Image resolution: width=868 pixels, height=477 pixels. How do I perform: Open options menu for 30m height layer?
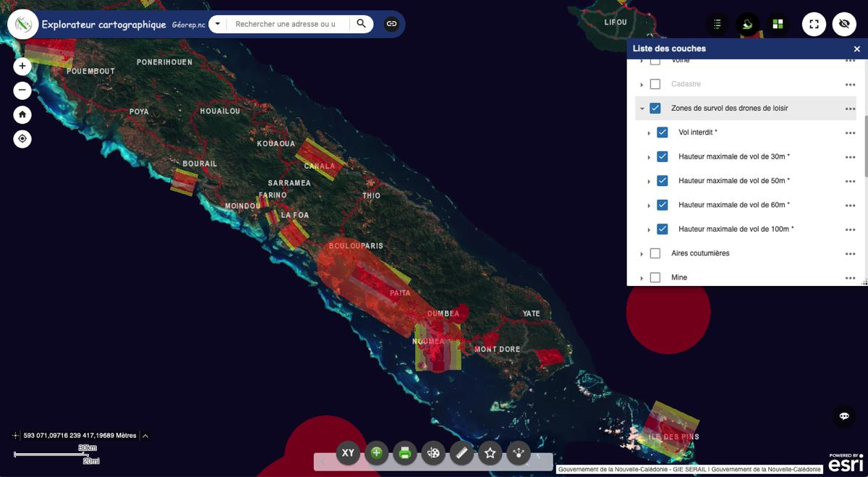pos(850,157)
